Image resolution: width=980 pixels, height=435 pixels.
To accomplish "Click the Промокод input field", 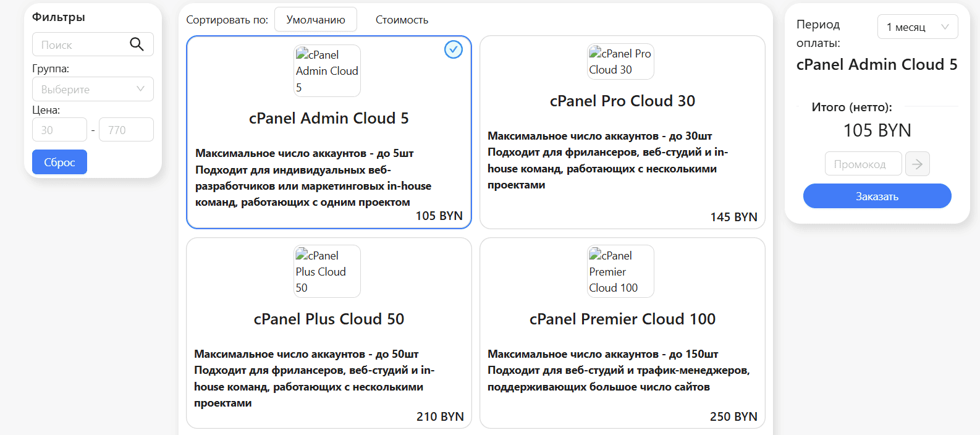I will [863, 164].
